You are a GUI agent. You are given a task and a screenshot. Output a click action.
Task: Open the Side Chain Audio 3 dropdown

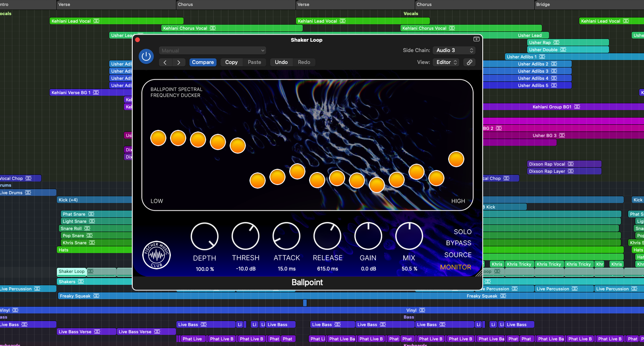coord(454,50)
